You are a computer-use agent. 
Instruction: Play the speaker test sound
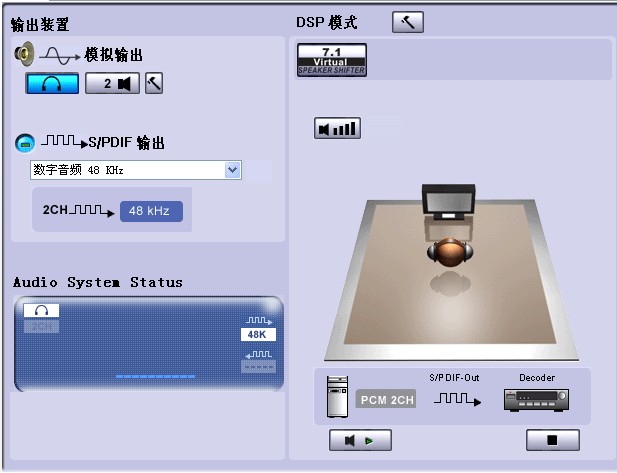[x=360, y=439]
